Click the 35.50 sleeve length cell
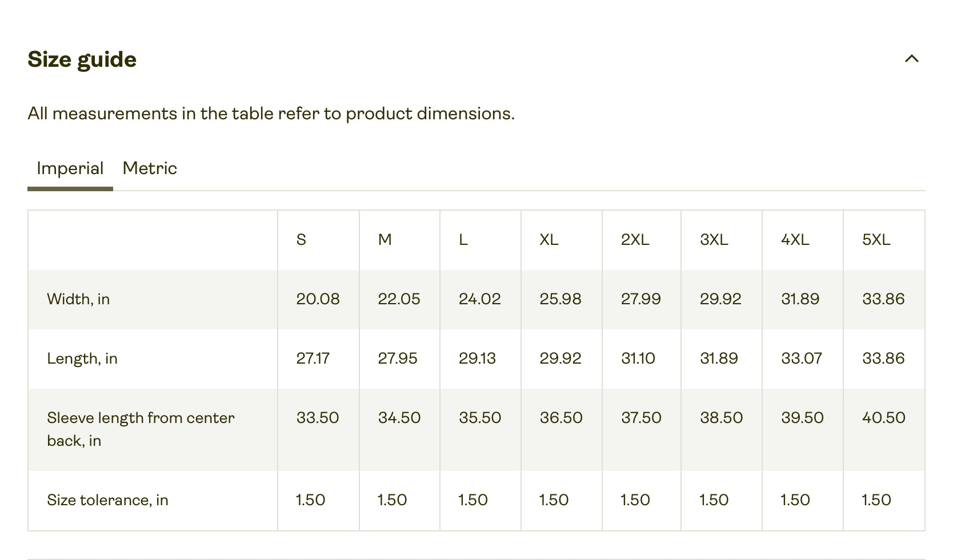953x560 pixels. [x=480, y=418]
